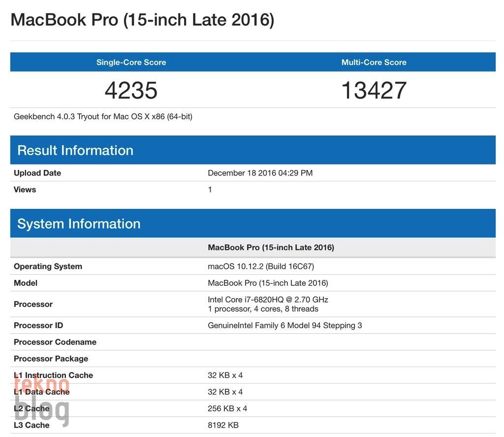Image resolution: width=504 pixels, height=437 pixels.
Task: Click the MacBook Pro page title
Action: click(142, 20)
